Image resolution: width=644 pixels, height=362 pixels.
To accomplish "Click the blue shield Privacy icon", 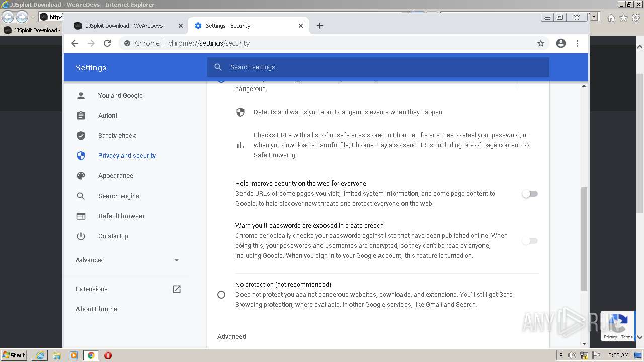I will coord(81,156).
